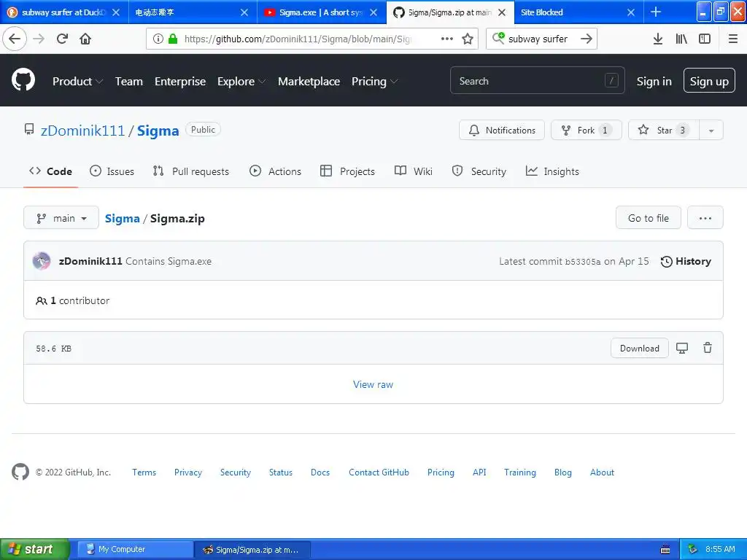Click the View raw link
This screenshot has width=747, height=560.
[x=373, y=384]
